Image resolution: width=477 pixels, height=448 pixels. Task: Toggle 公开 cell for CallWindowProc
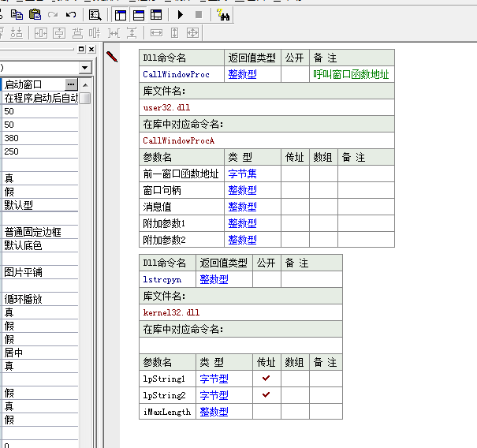tap(295, 74)
